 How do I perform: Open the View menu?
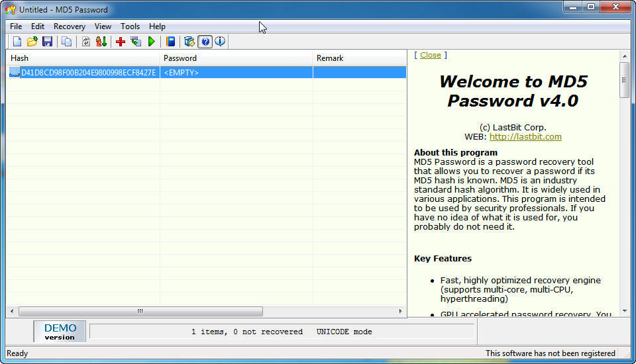click(x=103, y=26)
